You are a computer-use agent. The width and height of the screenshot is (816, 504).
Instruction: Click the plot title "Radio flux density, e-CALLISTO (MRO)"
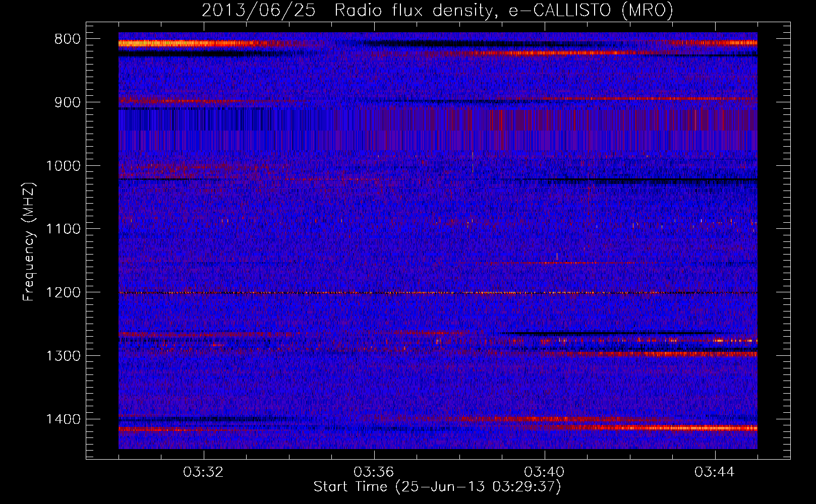(x=504, y=10)
